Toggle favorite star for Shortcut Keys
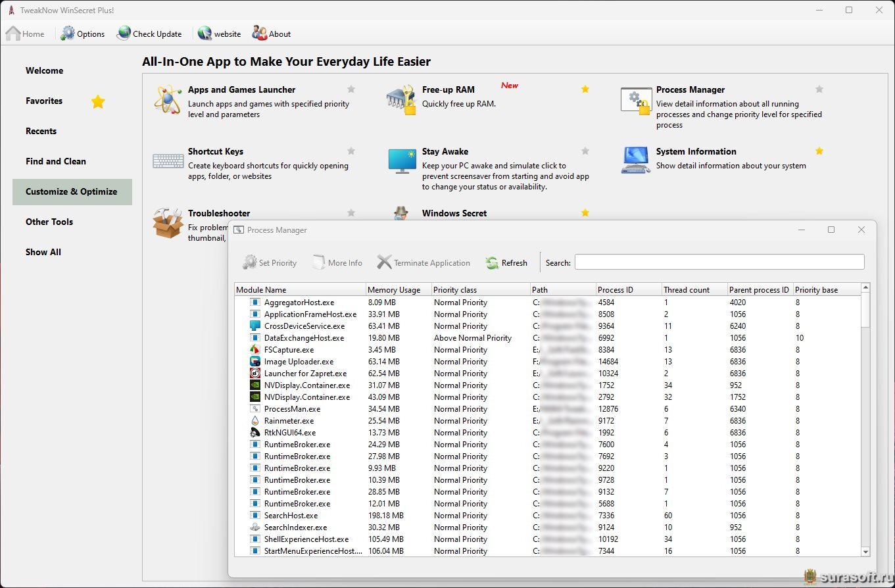895x588 pixels. click(x=351, y=151)
